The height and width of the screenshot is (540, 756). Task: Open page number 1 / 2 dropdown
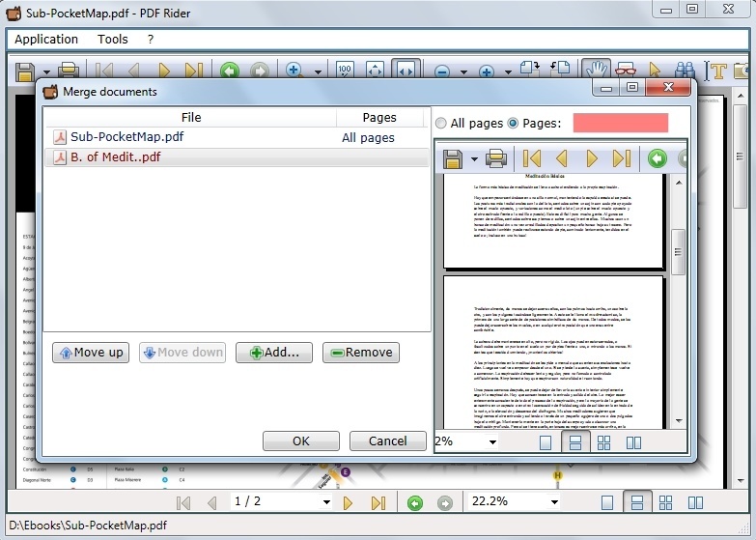pos(326,502)
